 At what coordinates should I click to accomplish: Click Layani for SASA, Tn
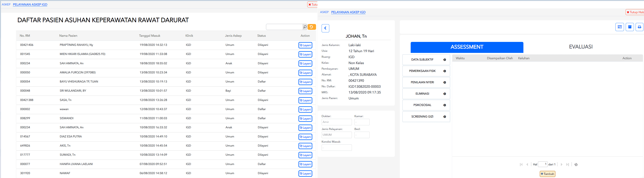tap(305, 100)
